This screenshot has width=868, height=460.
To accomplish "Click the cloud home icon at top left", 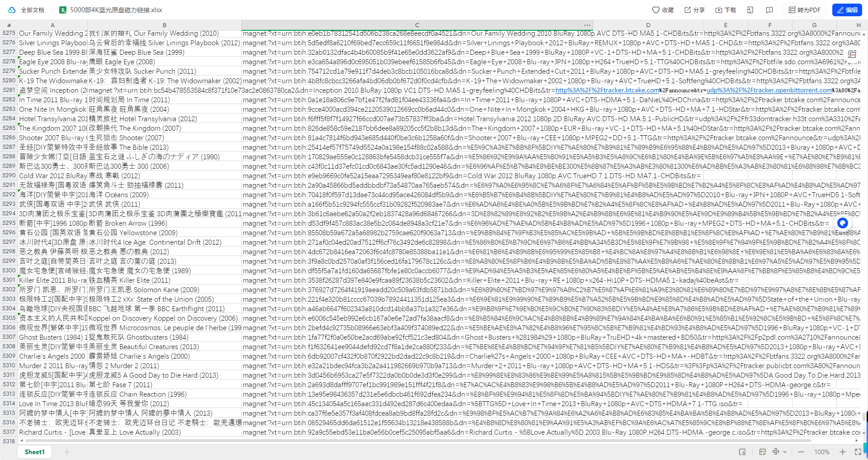I will click(12, 10).
